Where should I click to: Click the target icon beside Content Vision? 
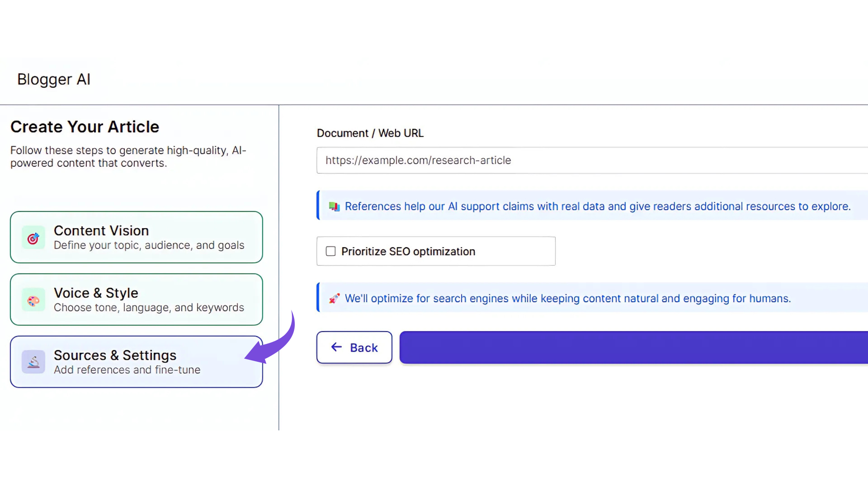pyautogui.click(x=33, y=238)
